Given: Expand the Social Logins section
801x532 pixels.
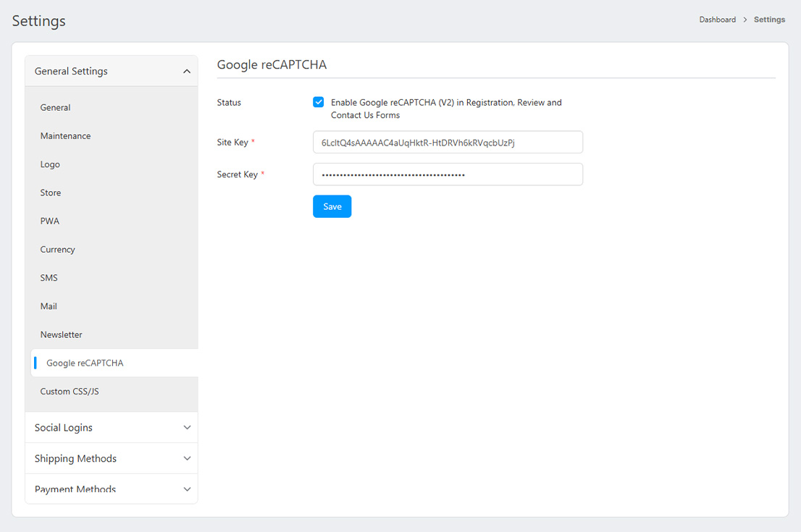Looking at the screenshot, I should (111, 428).
